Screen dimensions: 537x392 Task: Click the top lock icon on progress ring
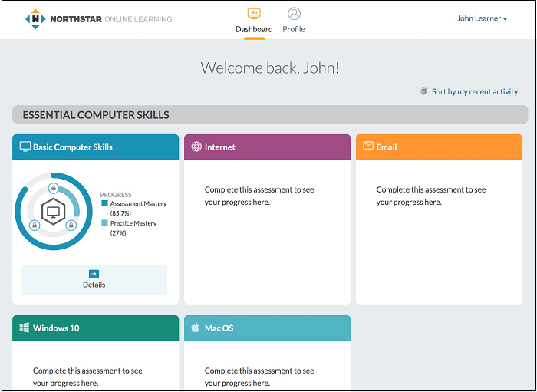pos(53,188)
